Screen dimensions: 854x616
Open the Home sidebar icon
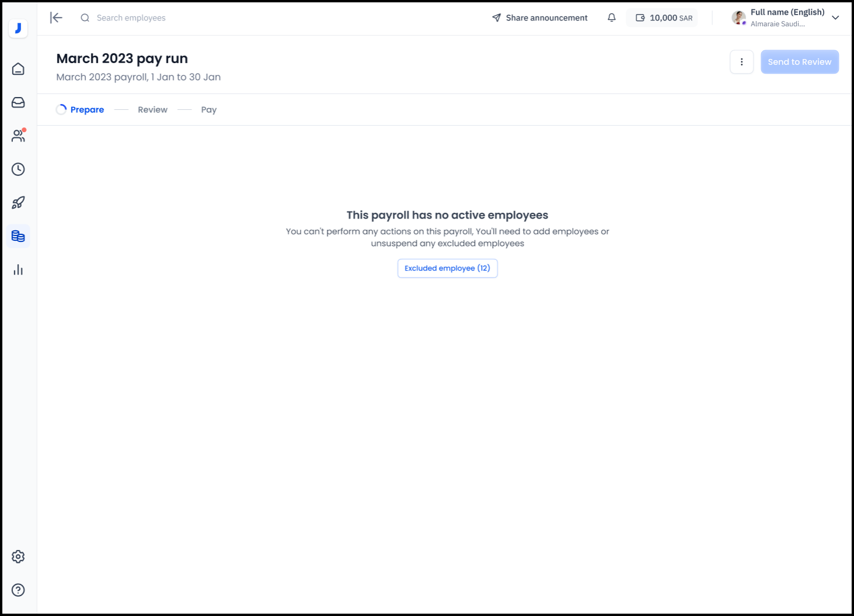point(18,69)
